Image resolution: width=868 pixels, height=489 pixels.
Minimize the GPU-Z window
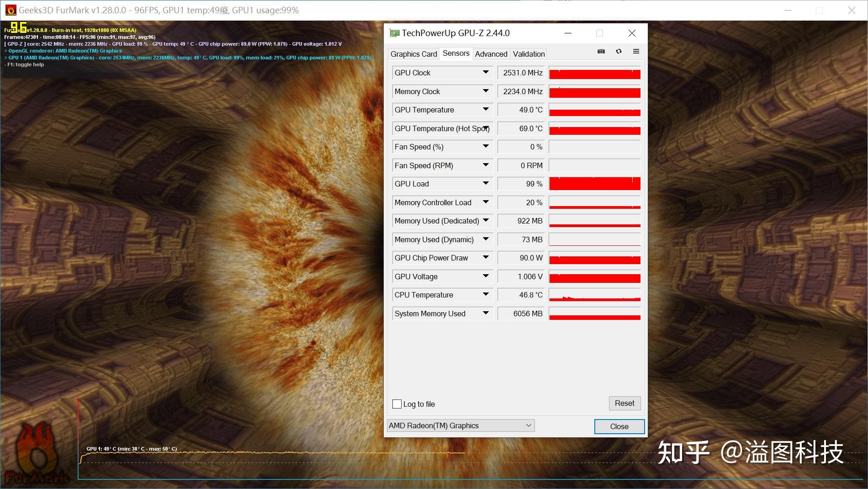[x=568, y=33]
